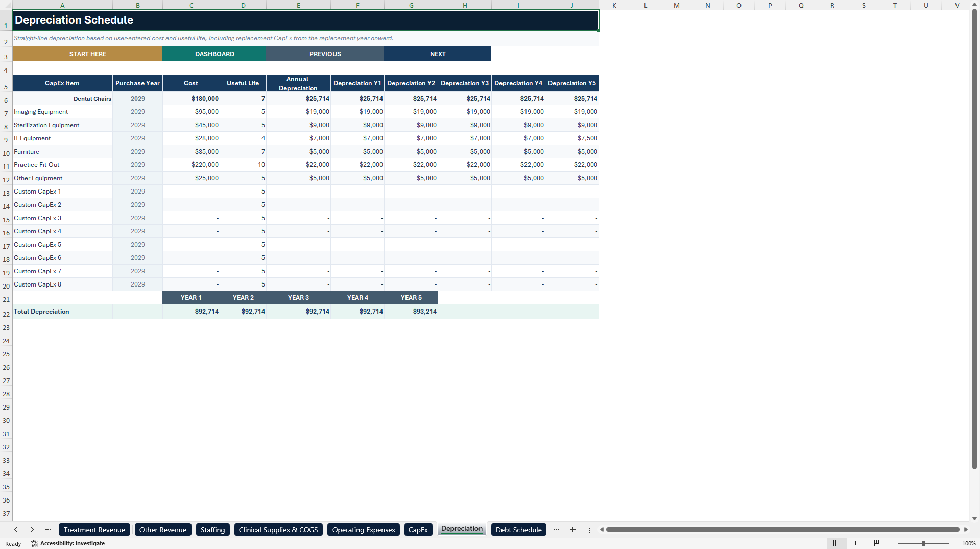
Task: Open the Other Revenue sheet tab
Action: point(163,530)
